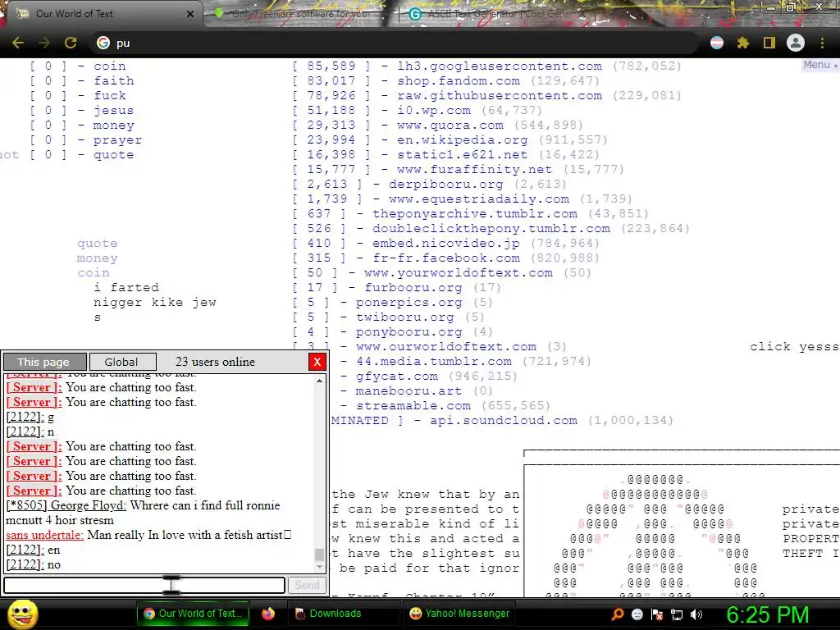Switch to the Global chat tab
Screen dimensions: 840x630
tap(122, 362)
